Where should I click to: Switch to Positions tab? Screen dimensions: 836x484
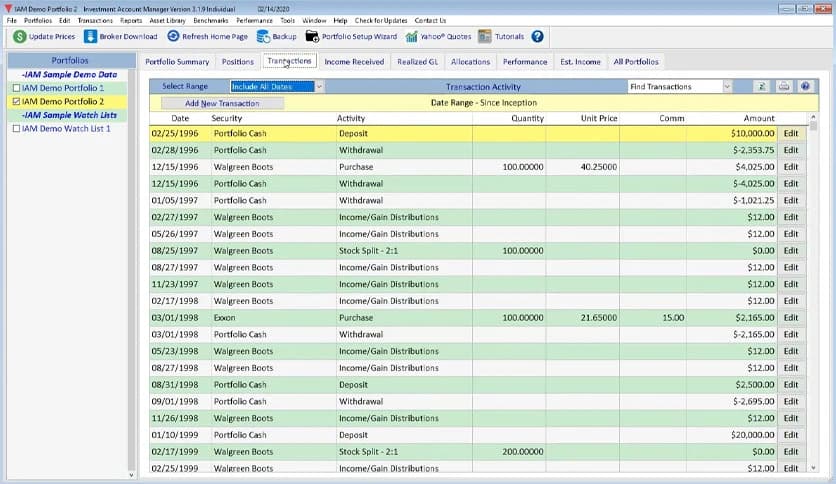(x=238, y=61)
